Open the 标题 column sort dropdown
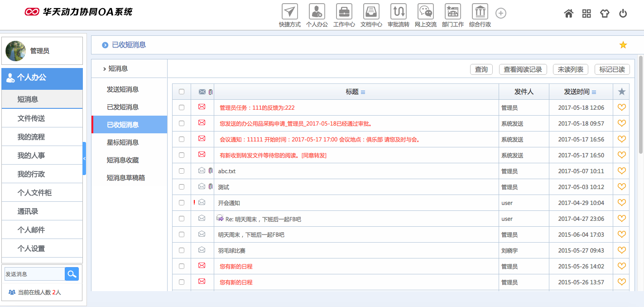 (x=363, y=91)
